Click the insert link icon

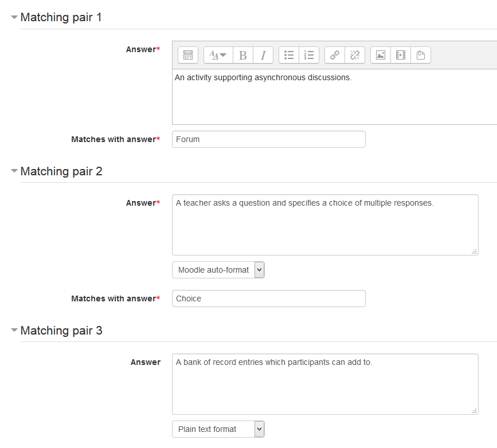(335, 55)
